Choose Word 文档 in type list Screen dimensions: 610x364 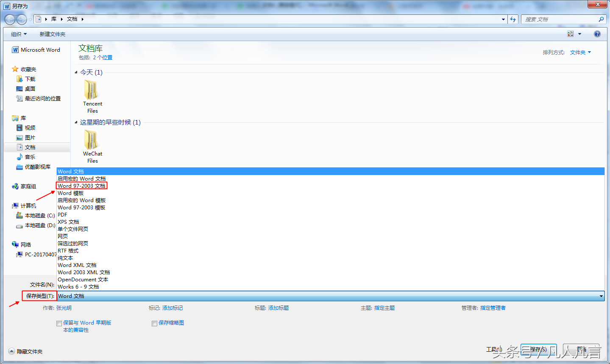(331, 171)
